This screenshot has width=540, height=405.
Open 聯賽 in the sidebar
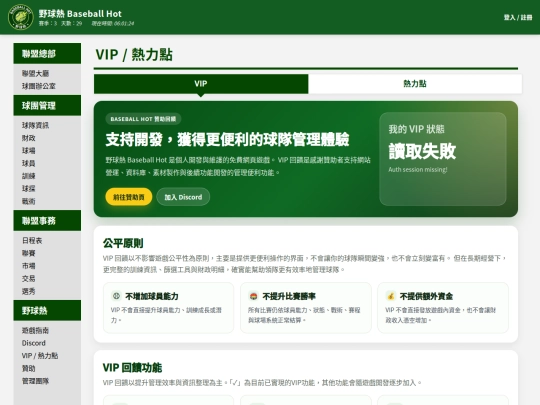point(29,253)
